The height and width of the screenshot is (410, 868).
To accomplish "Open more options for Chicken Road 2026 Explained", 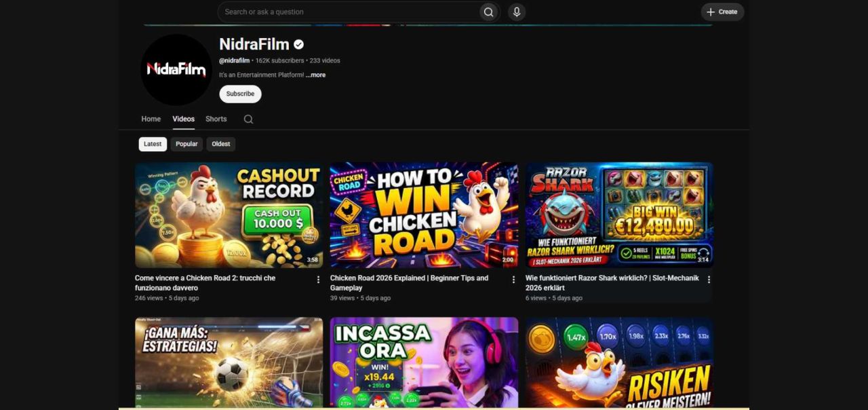I will click(x=513, y=280).
